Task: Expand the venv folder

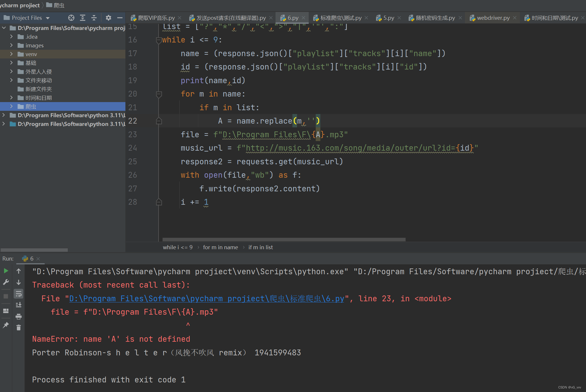Action: point(11,54)
